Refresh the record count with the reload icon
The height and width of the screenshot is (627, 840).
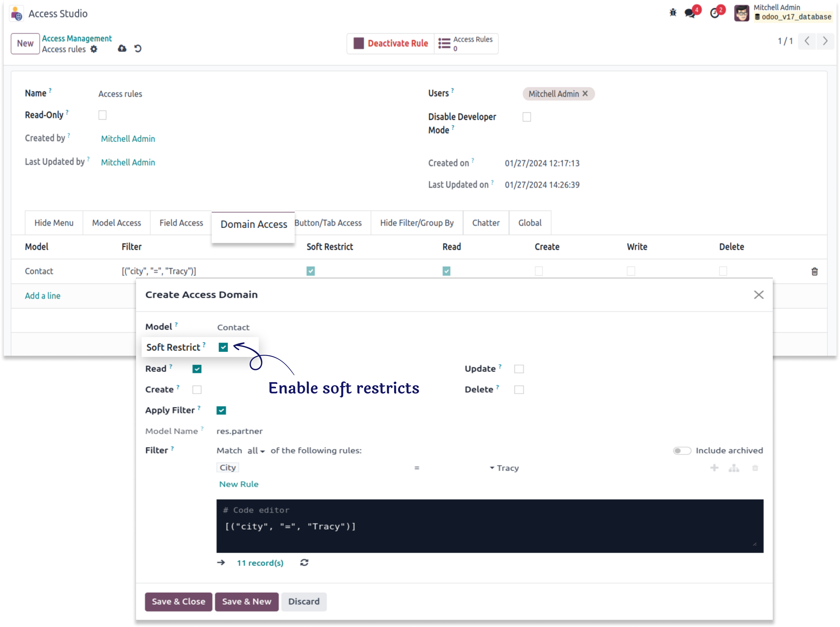304,562
